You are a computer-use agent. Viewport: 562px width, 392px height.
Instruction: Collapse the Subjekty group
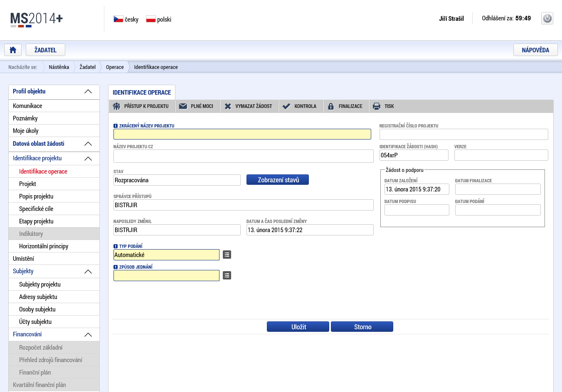click(x=88, y=272)
